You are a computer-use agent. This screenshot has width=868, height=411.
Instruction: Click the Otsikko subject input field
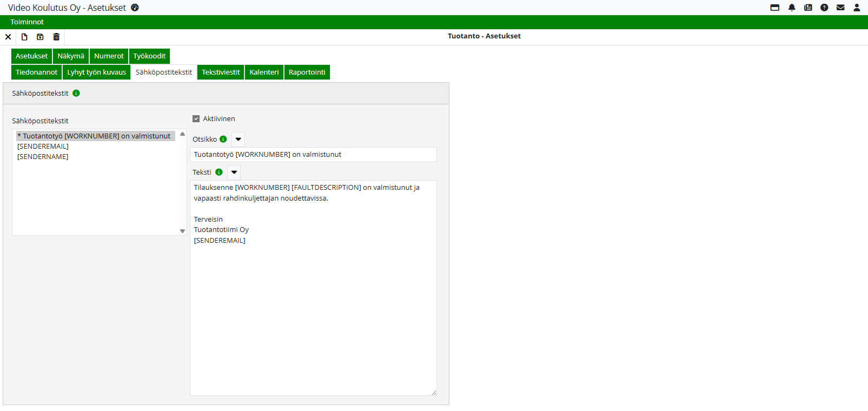313,155
